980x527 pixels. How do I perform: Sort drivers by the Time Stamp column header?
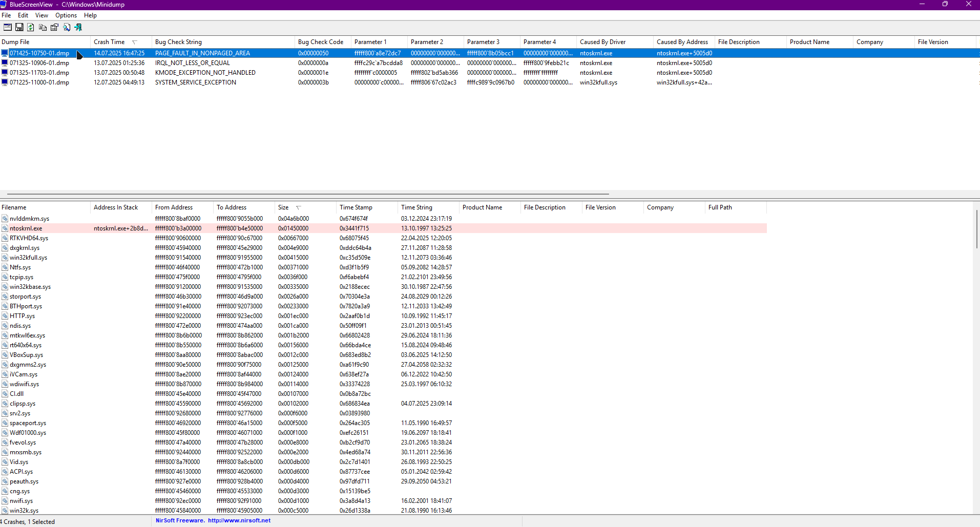[x=367, y=207]
